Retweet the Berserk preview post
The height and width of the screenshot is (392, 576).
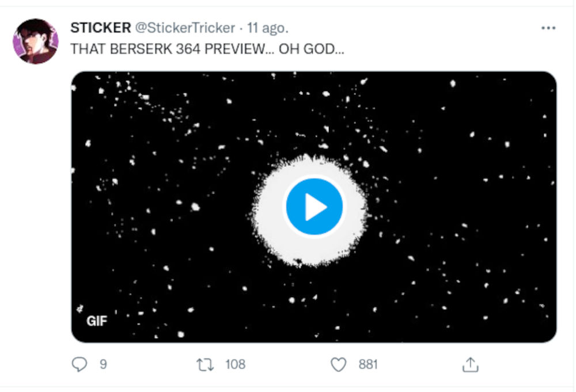pos(204,364)
